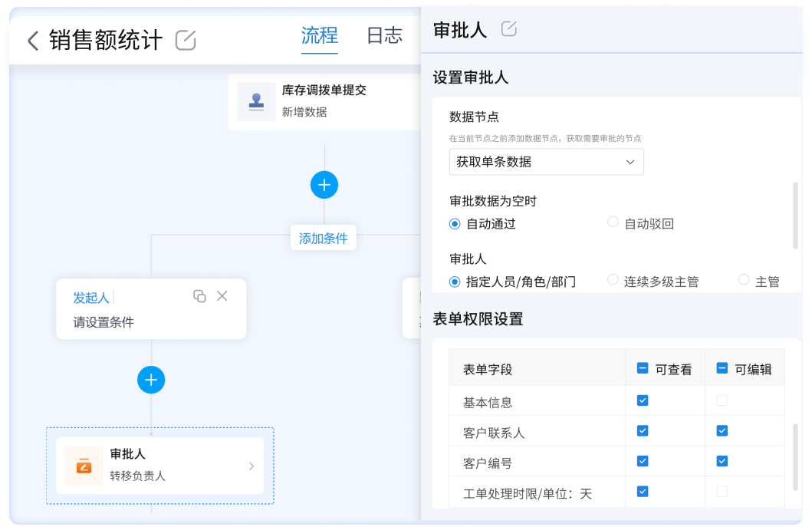The width and height of the screenshot is (812, 527).
Task: Check 可编辑 for 基本信息
Action: tap(722, 400)
